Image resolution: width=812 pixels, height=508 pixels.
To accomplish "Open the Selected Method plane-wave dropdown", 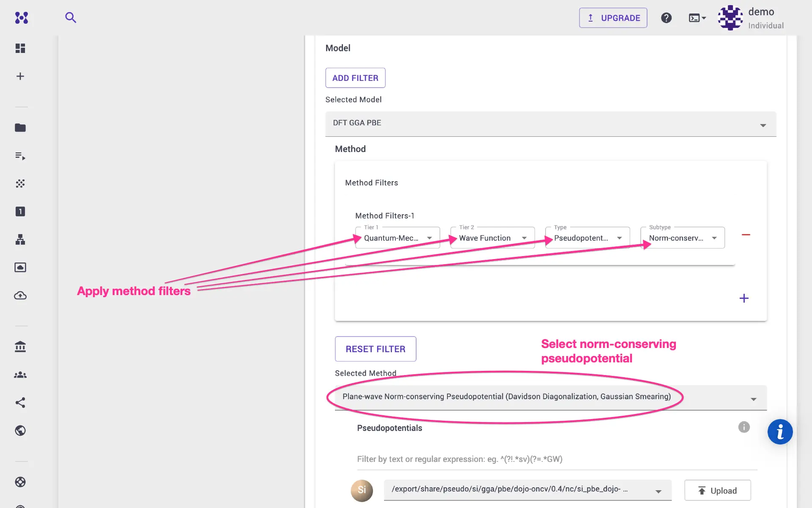I will (550, 397).
